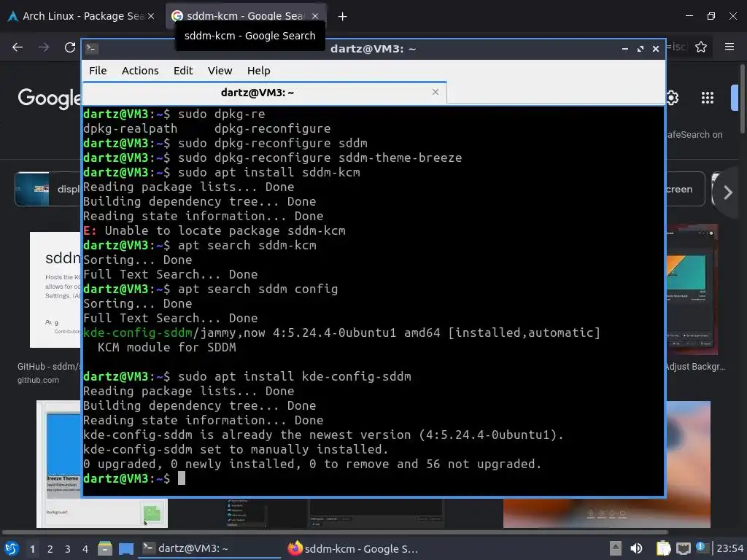Viewport: 747px width, 560px height.
Task: Reload the current Firefox page
Action: 70,47
